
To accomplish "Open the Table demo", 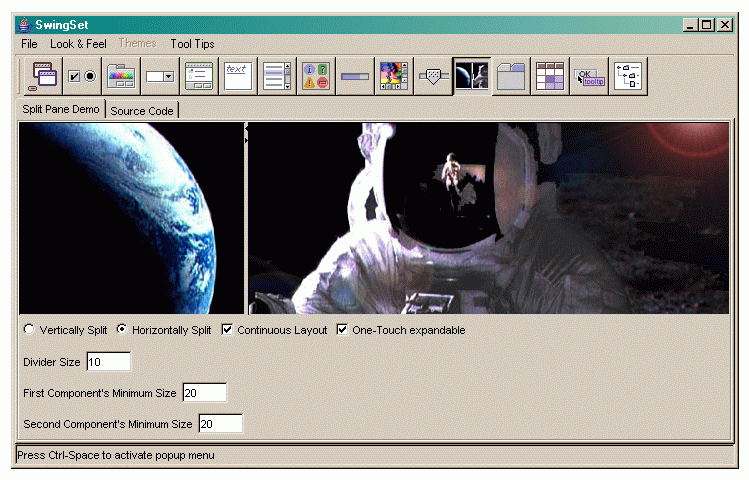I will [550, 76].
